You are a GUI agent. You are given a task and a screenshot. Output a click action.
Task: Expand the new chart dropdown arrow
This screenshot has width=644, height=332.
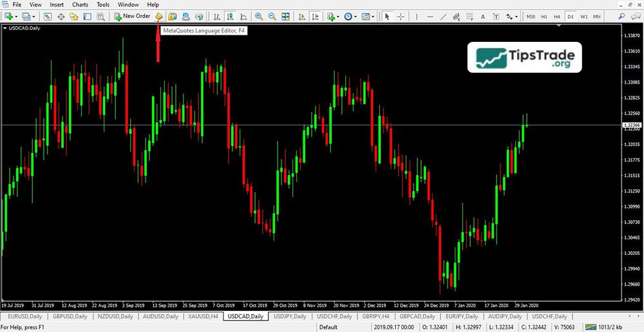coord(16,16)
